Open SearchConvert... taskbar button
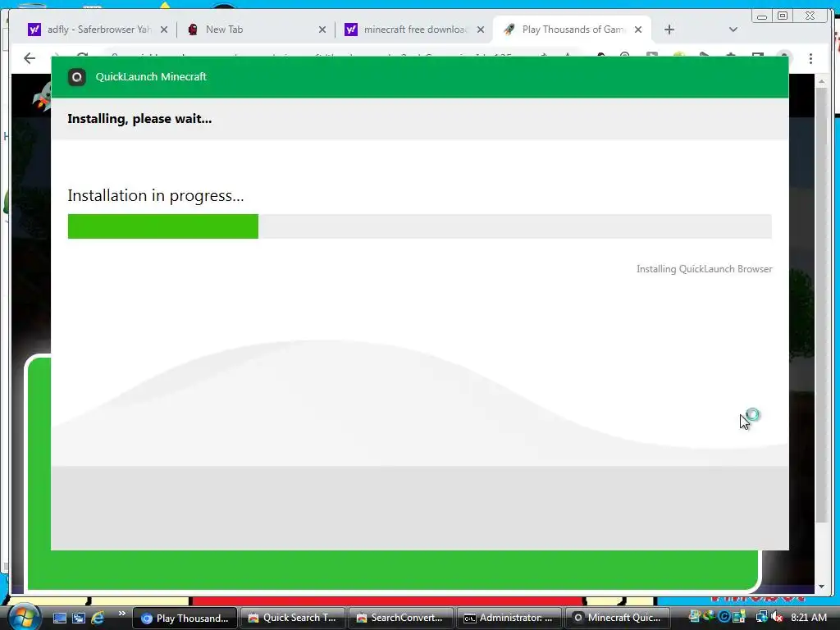The height and width of the screenshot is (630, 840). click(400, 619)
